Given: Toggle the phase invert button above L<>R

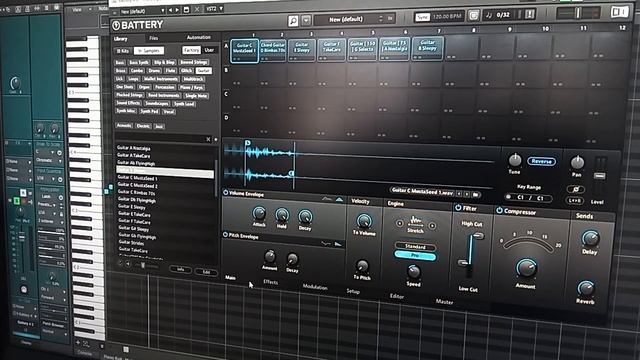Looking at the screenshot, I should [x=576, y=189].
